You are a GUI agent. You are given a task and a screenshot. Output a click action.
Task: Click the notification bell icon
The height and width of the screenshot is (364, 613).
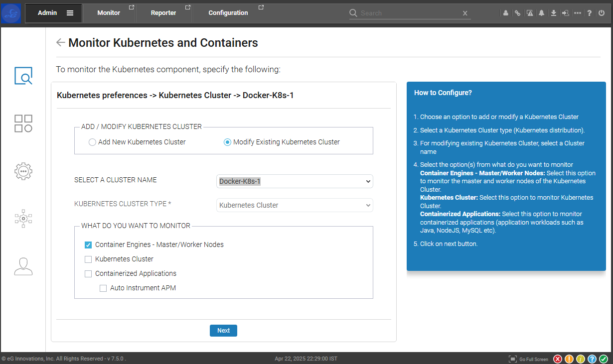point(541,13)
